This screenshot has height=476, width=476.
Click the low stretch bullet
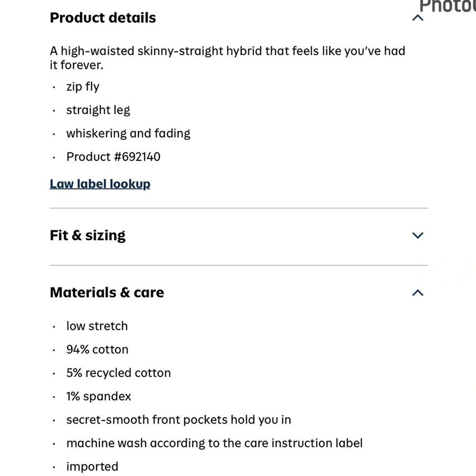tap(97, 326)
